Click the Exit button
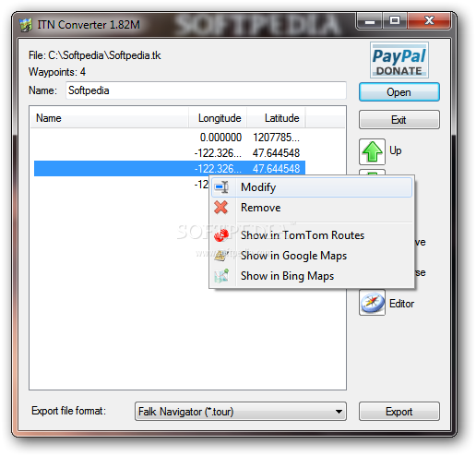Viewport: 476px width, 456px height. (x=399, y=120)
